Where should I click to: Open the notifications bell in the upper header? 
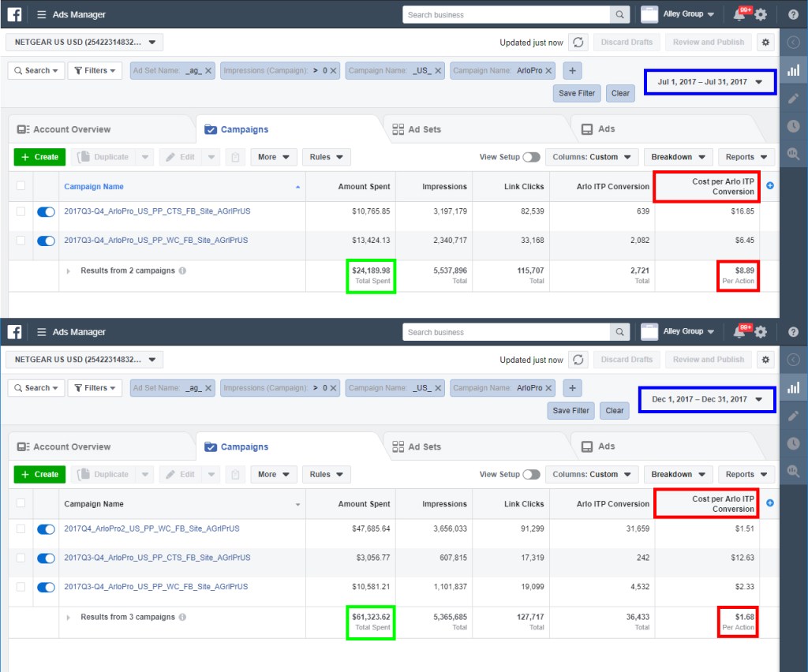click(739, 14)
